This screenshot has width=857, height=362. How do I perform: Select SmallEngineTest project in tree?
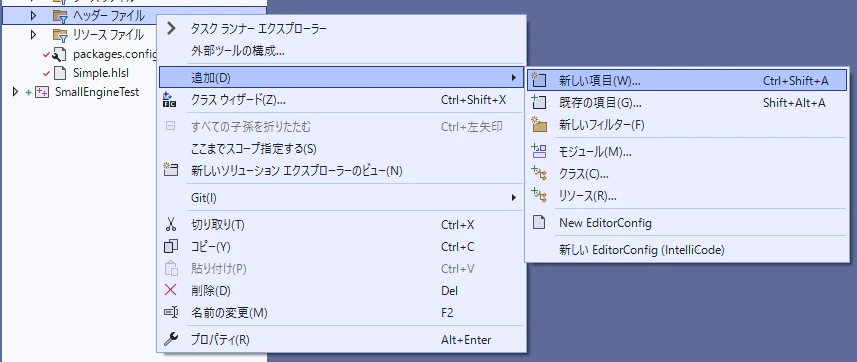97,92
